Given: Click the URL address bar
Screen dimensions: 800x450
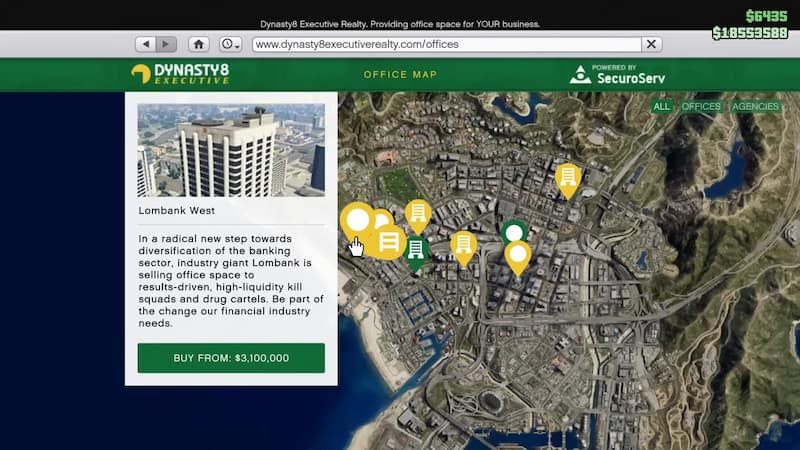Looking at the screenshot, I should (447, 44).
